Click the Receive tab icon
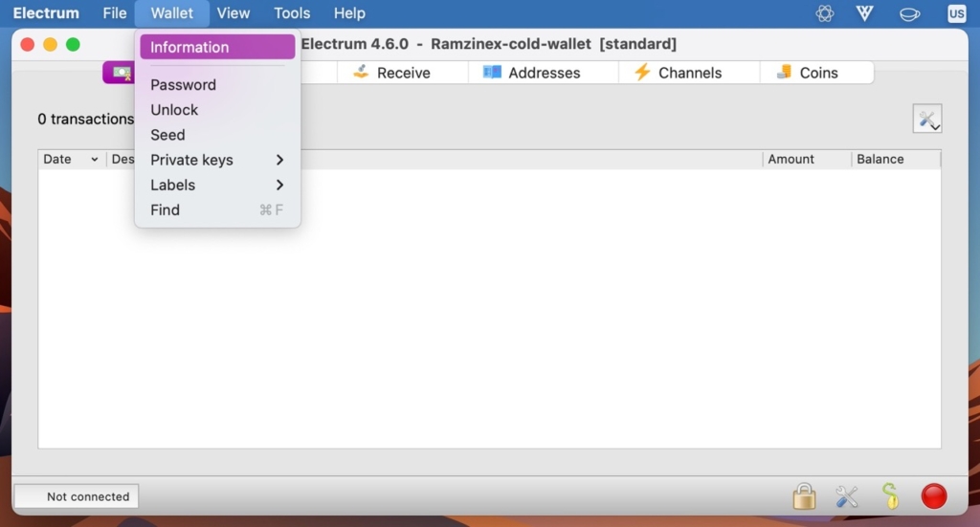980x527 pixels. [361, 72]
